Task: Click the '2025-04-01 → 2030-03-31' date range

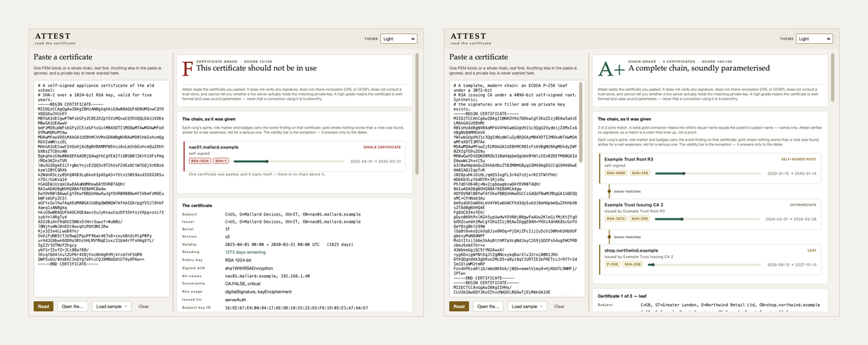Action: pos(377,161)
